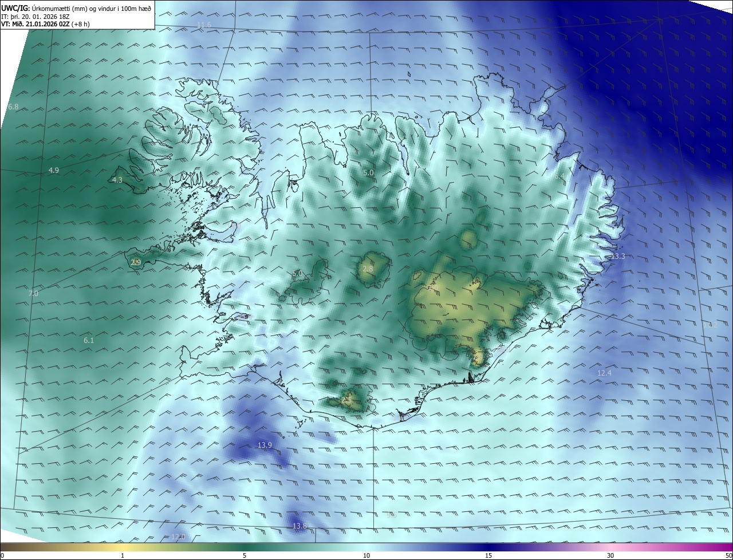
Task: Click the 11.2 value label on the map
Action: click(x=710, y=325)
